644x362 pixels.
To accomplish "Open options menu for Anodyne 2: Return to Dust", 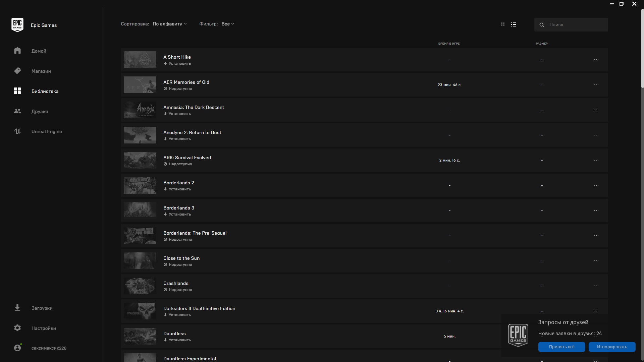I will pos(596,135).
